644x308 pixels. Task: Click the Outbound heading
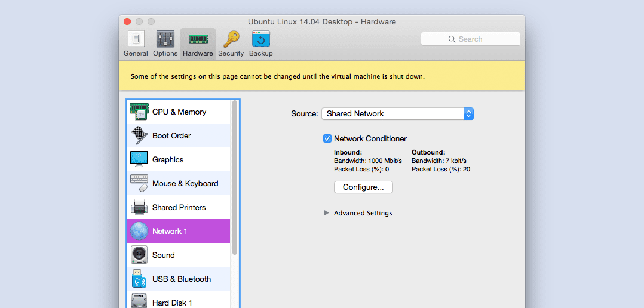tap(428, 152)
